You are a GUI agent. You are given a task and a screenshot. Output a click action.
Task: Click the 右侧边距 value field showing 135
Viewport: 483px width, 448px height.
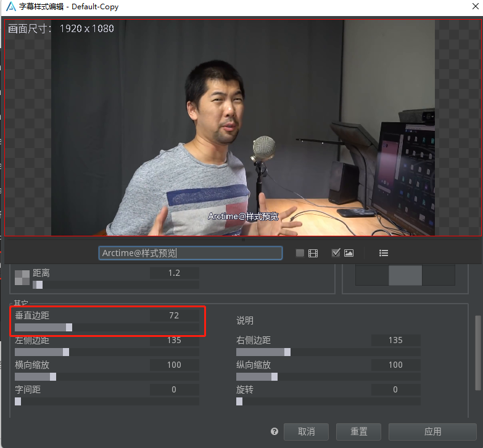(x=396, y=340)
